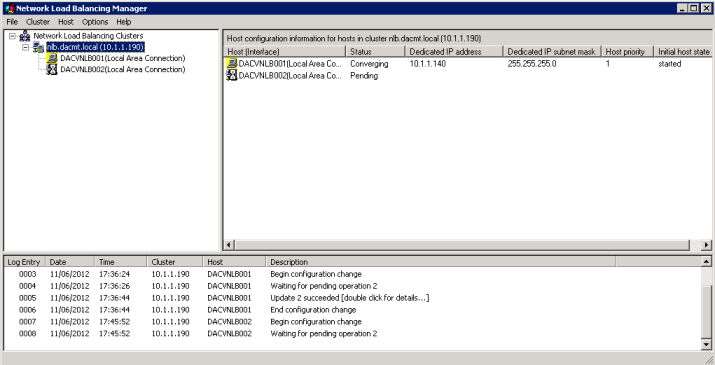Image resolution: width=715 pixels, height=365 pixels.
Task: Click dedicated IP 10.1.1.140 cell
Action: [428, 64]
